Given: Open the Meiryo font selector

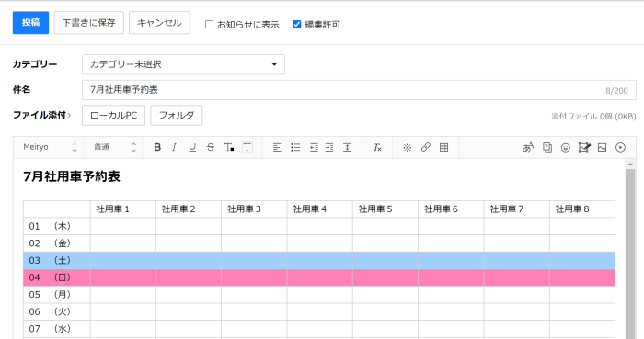Looking at the screenshot, I should coord(49,147).
